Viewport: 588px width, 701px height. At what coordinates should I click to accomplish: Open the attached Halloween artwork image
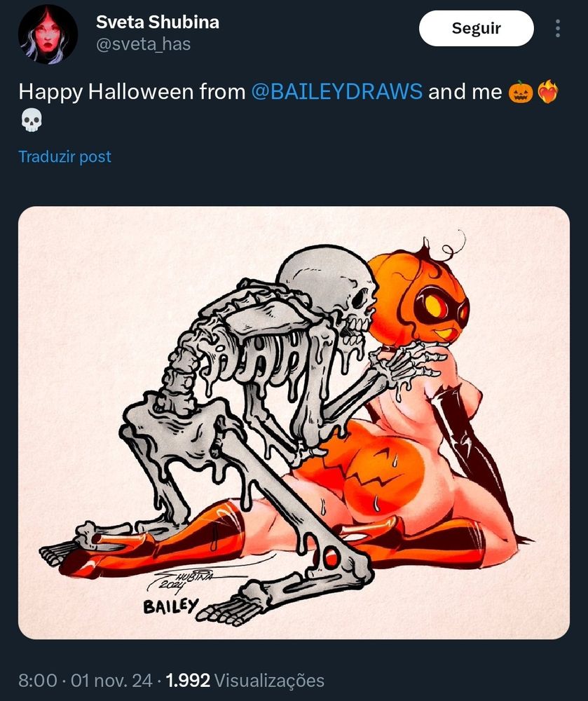(x=294, y=423)
